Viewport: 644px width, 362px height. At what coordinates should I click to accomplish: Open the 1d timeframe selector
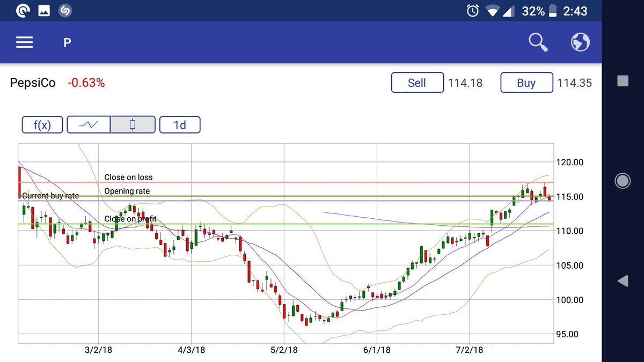tap(180, 125)
